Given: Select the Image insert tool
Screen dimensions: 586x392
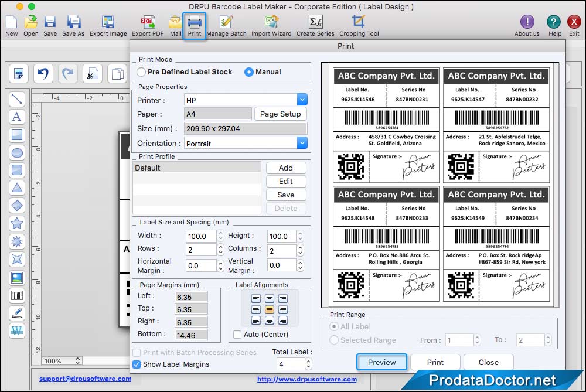Looking at the screenshot, I should click(x=17, y=278).
